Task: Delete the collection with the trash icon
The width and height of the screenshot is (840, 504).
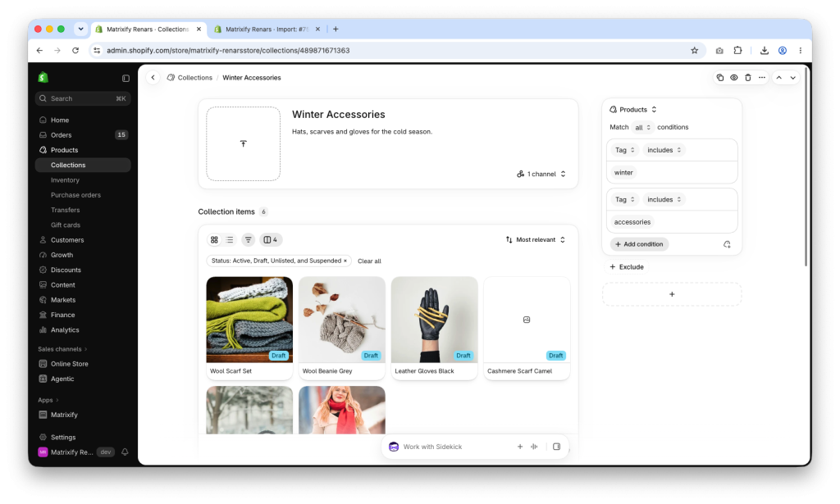Action: [x=748, y=78]
